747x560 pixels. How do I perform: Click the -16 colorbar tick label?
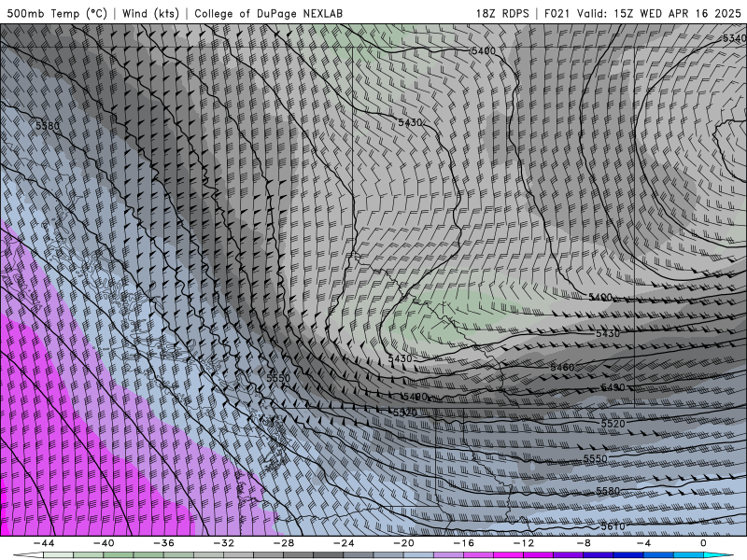[x=464, y=543]
